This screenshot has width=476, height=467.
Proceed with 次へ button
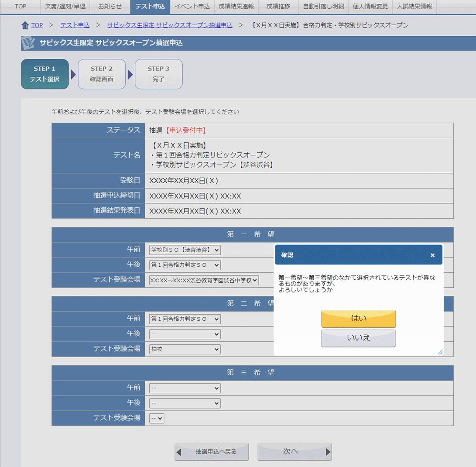tap(295, 452)
